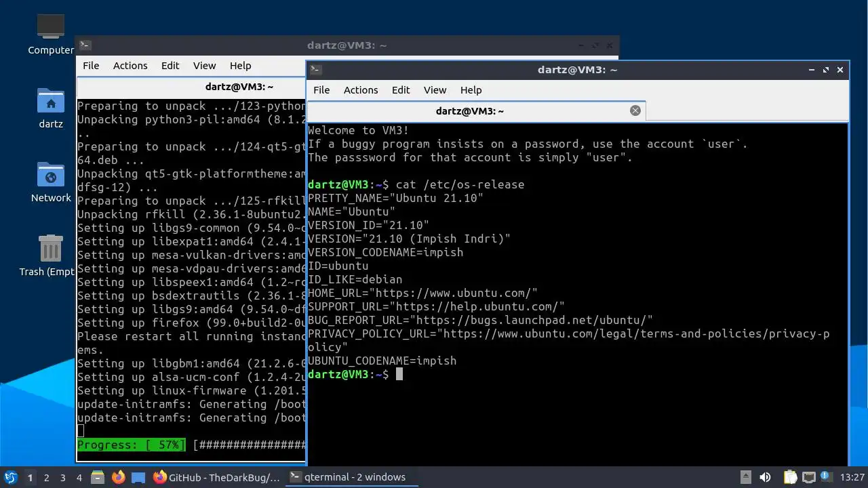The width and height of the screenshot is (868, 488).
Task: Click 'Please restart all running' line in back terminal
Action: [191, 336]
